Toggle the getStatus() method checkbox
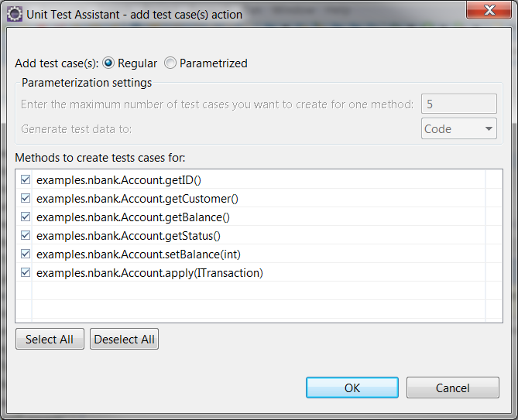The image size is (518, 420). pos(26,235)
